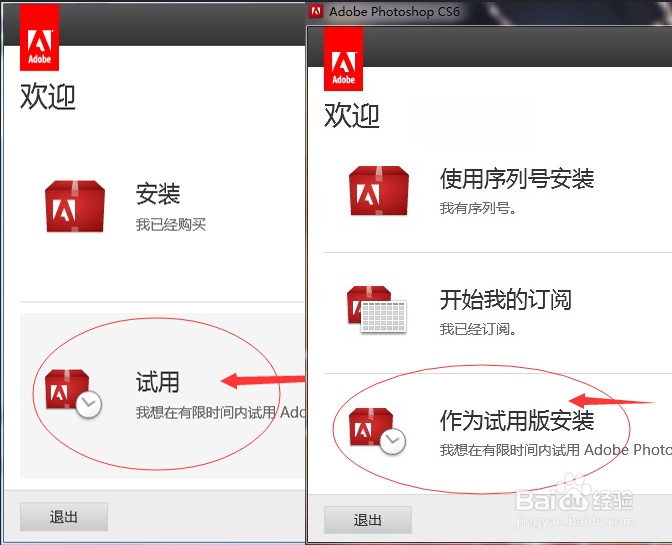
Task: Click the trial package clock icon beside 试用
Action: pyautogui.click(x=73, y=393)
